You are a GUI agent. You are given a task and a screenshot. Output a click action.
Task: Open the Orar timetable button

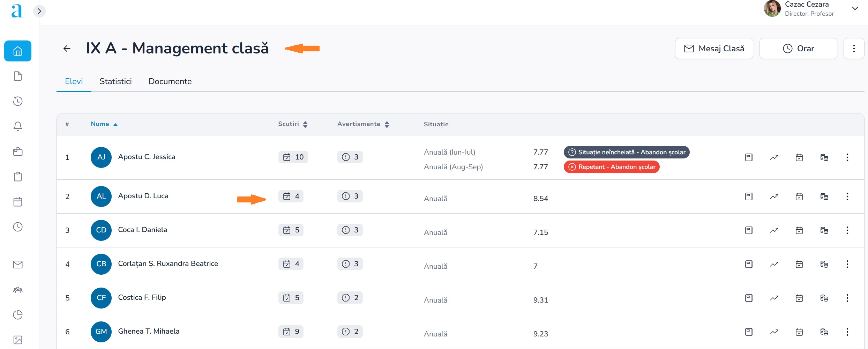[798, 49]
